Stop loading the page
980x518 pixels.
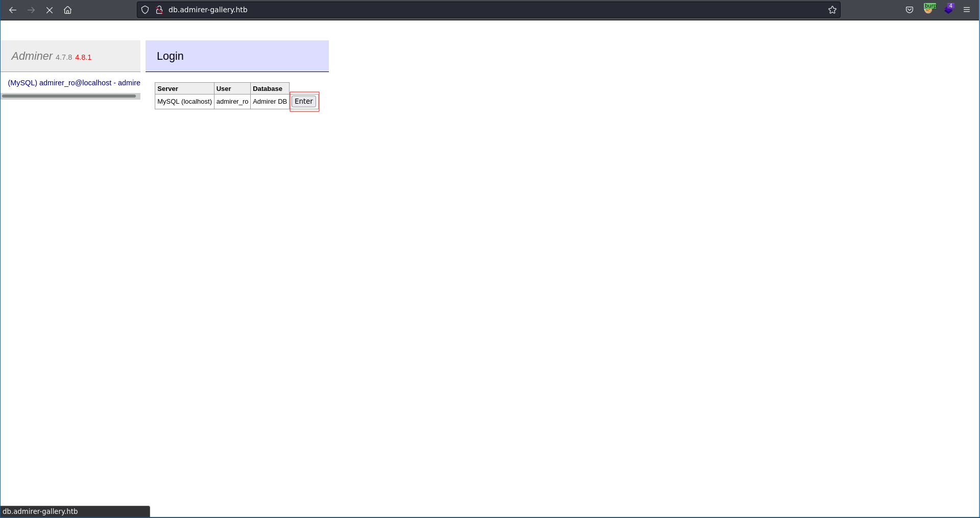[50, 10]
